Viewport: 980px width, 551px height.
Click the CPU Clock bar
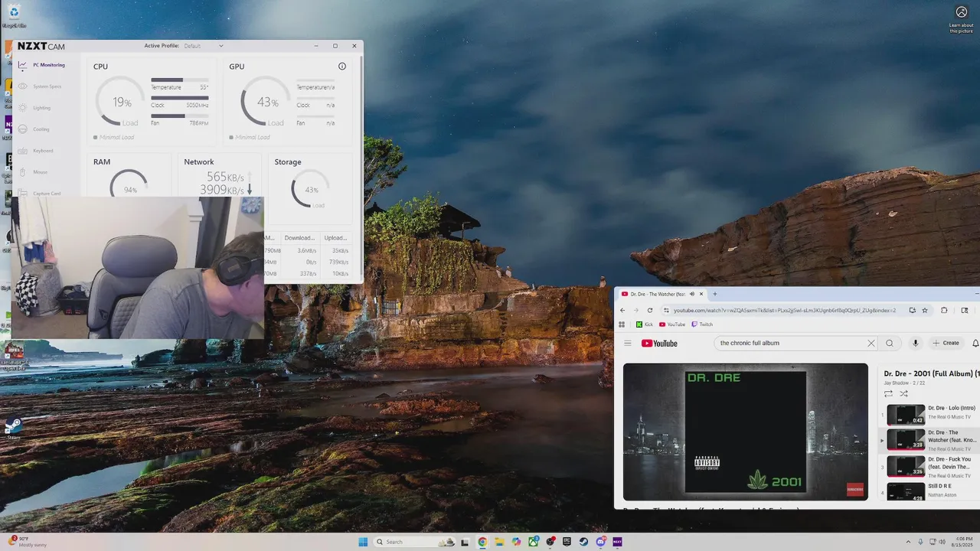pos(179,98)
